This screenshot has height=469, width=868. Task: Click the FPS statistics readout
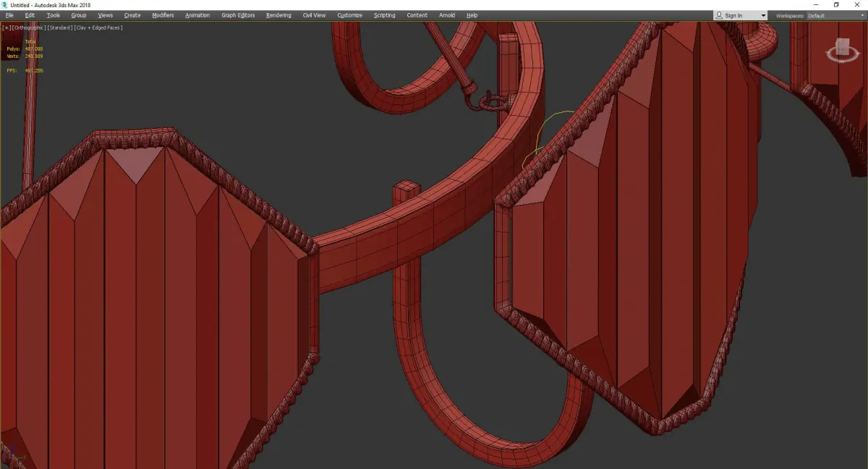point(25,70)
